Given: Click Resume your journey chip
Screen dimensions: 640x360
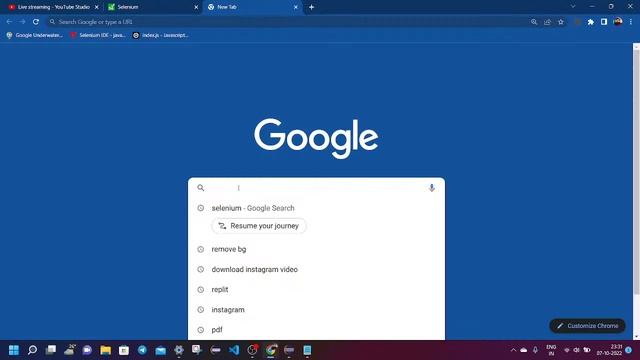Looking at the screenshot, I should [259, 226].
